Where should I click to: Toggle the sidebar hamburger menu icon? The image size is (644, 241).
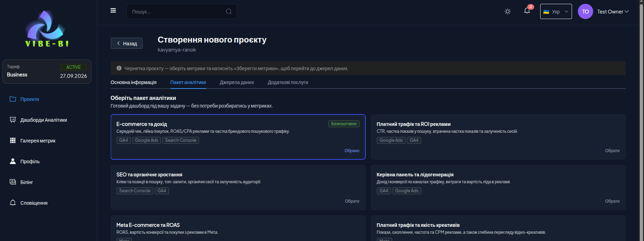click(113, 11)
